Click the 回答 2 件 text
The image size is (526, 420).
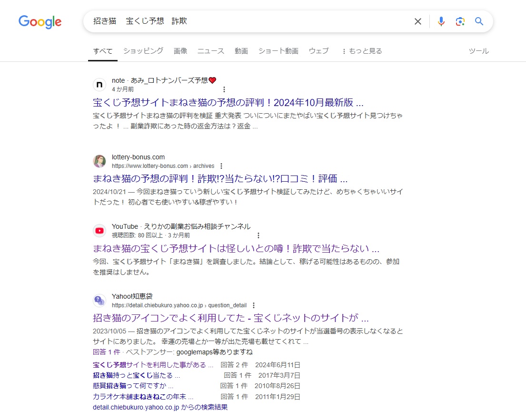[234, 365]
